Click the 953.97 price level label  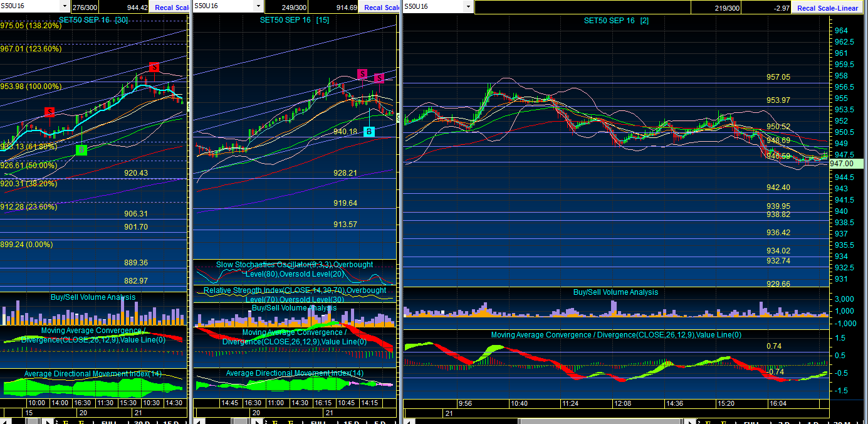[x=778, y=100]
